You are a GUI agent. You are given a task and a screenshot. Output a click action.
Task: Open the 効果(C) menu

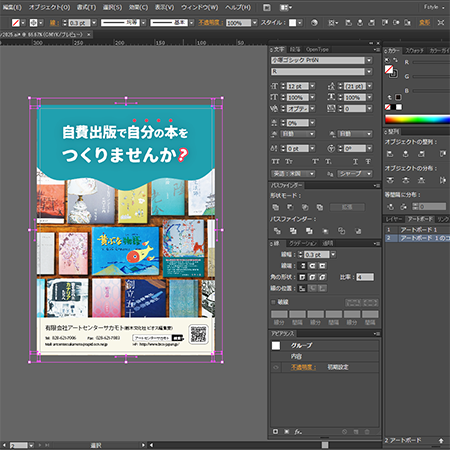coord(138,7)
